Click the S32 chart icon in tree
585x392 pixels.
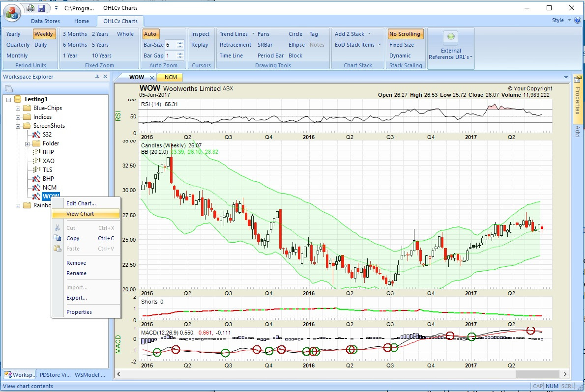click(x=36, y=135)
